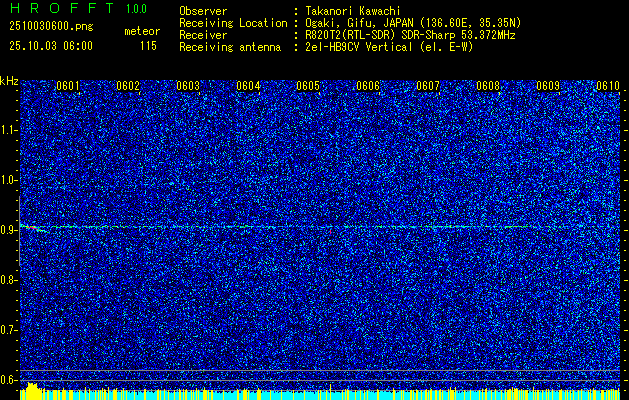
Task: Click the red meteor echo near 0.9 kHz
Action: tap(31, 228)
